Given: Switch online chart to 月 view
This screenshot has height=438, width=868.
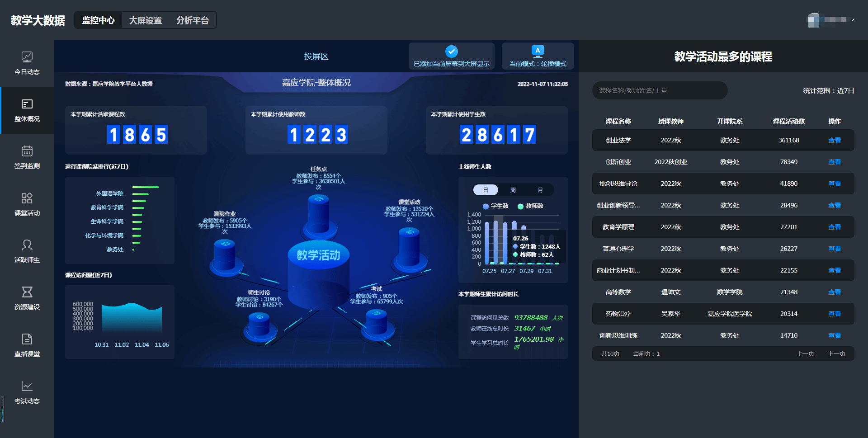Looking at the screenshot, I should tap(540, 190).
